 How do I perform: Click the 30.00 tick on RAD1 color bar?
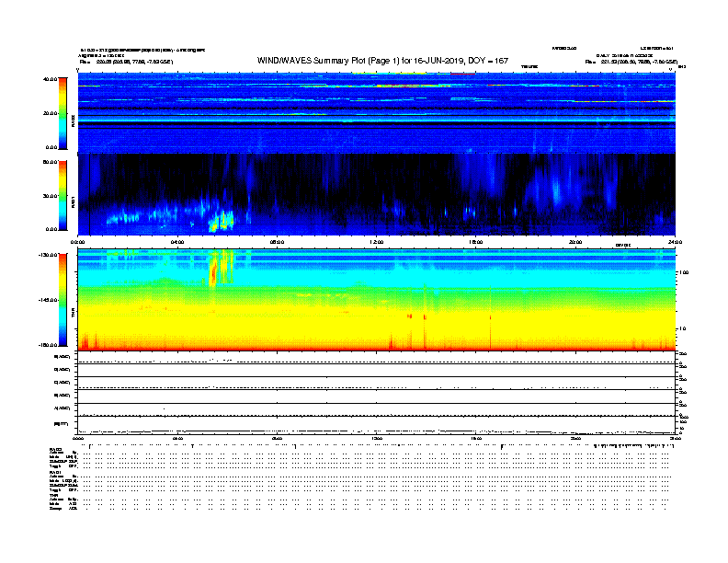[x=51, y=196]
